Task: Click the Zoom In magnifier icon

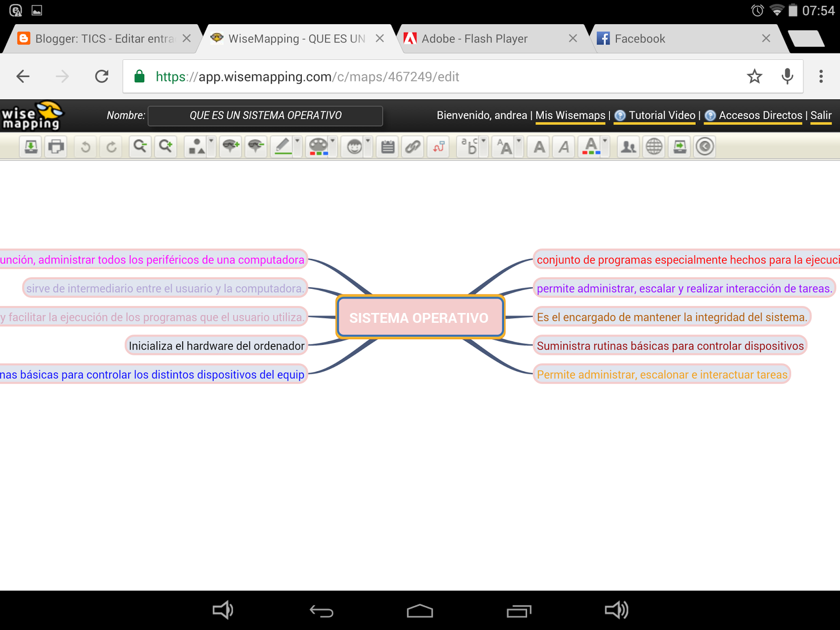Action: (166, 147)
